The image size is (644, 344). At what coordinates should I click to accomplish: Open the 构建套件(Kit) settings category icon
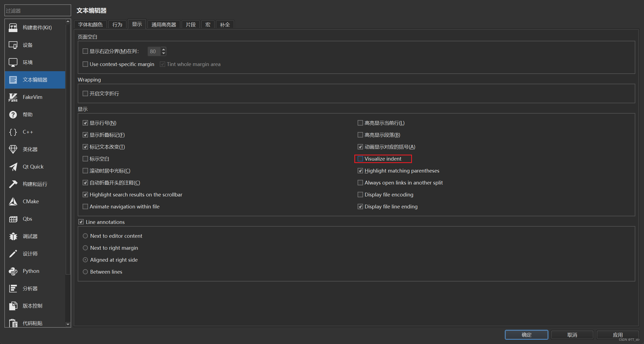(13, 27)
